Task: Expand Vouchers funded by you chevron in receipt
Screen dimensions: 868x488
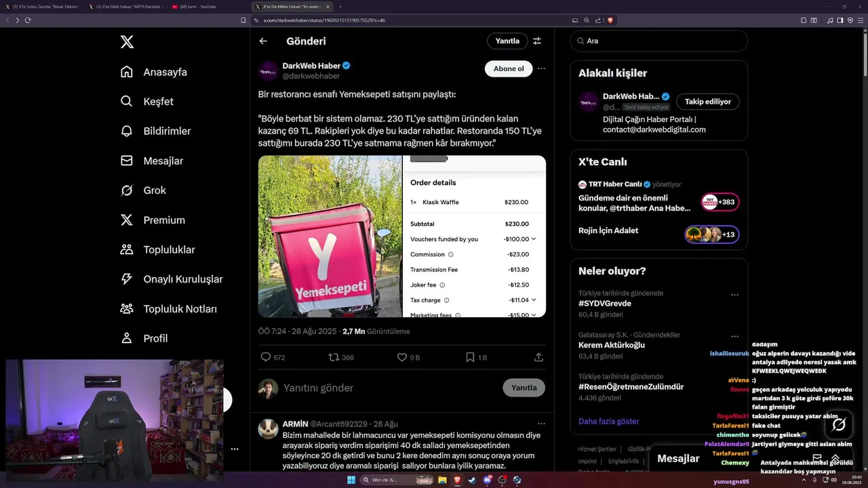Action: [534, 239]
